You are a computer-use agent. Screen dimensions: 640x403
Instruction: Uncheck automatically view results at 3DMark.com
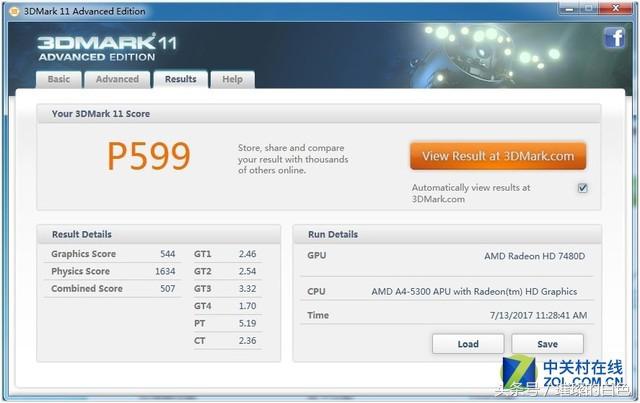(x=582, y=188)
